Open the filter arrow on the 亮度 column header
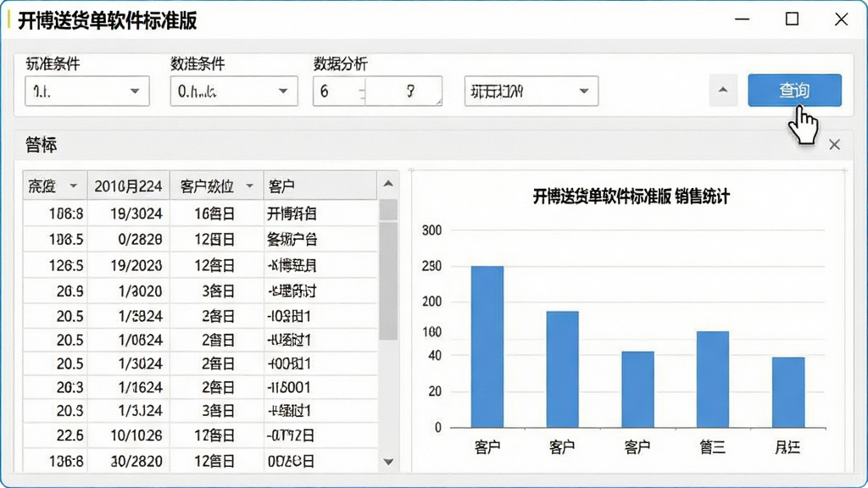868x488 pixels. click(x=73, y=186)
